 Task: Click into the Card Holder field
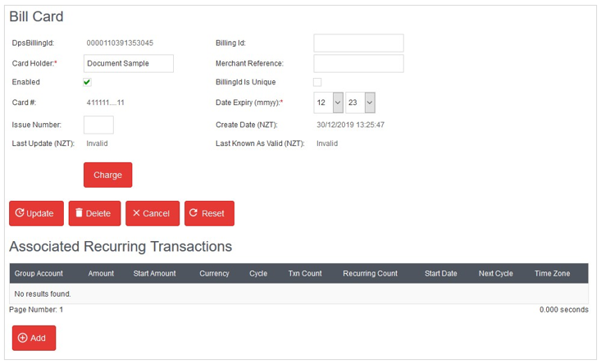pyautogui.click(x=128, y=64)
